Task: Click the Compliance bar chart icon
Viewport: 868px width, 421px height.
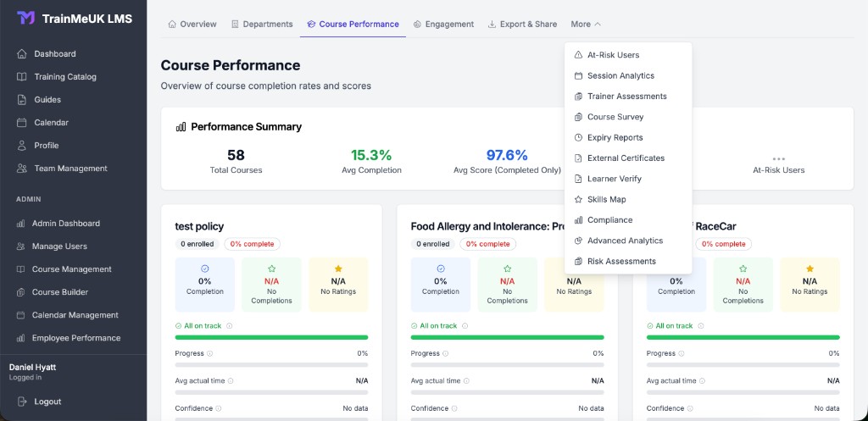Action: click(578, 220)
